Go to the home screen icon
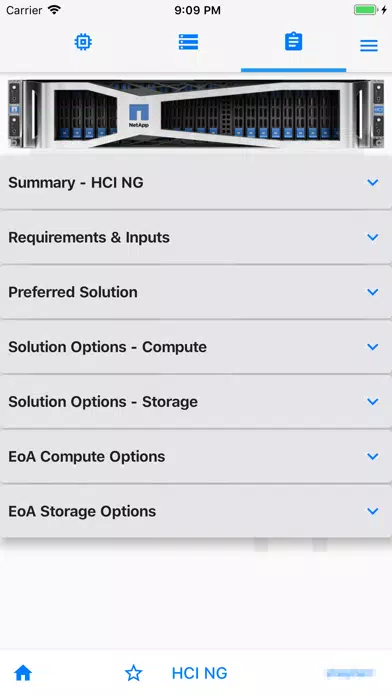Screen dimensions: 392x696 [23, 673]
